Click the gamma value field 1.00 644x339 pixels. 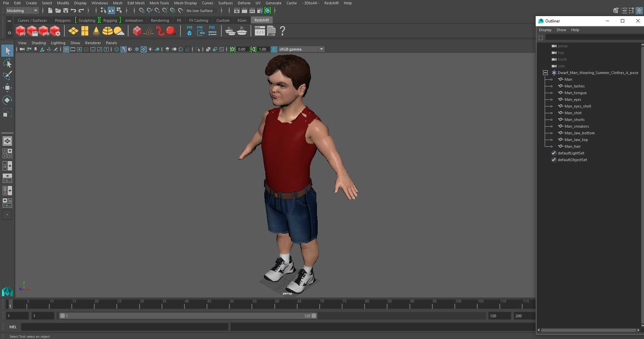[x=263, y=49]
